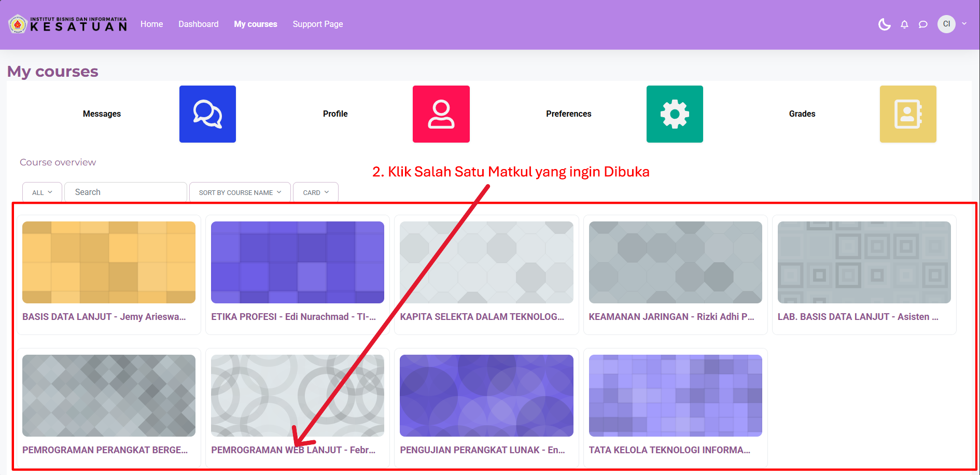Open the pink Profile user icon
The image size is (980, 475).
click(x=441, y=114)
